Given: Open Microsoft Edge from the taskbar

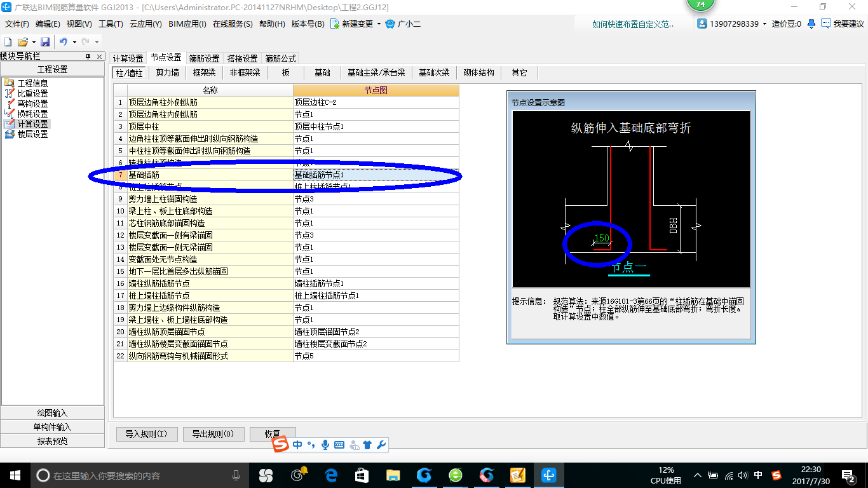Looking at the screenshot, I should point(330,475).
